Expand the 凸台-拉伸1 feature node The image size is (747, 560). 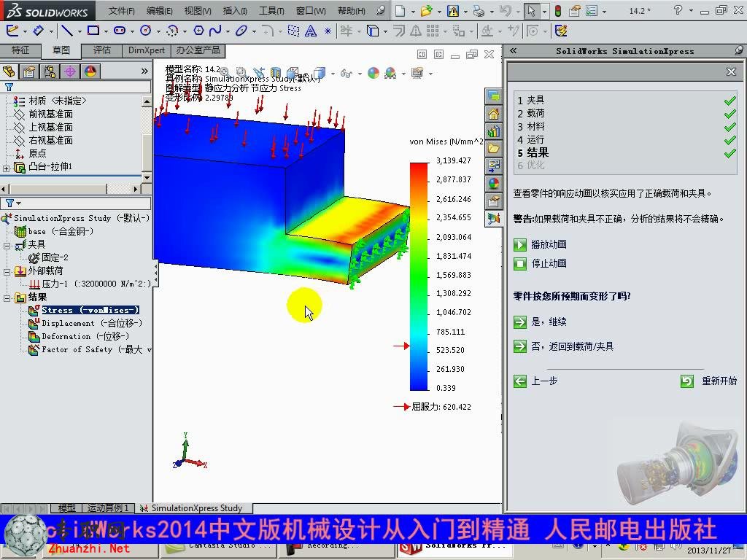tap(6, 168)
